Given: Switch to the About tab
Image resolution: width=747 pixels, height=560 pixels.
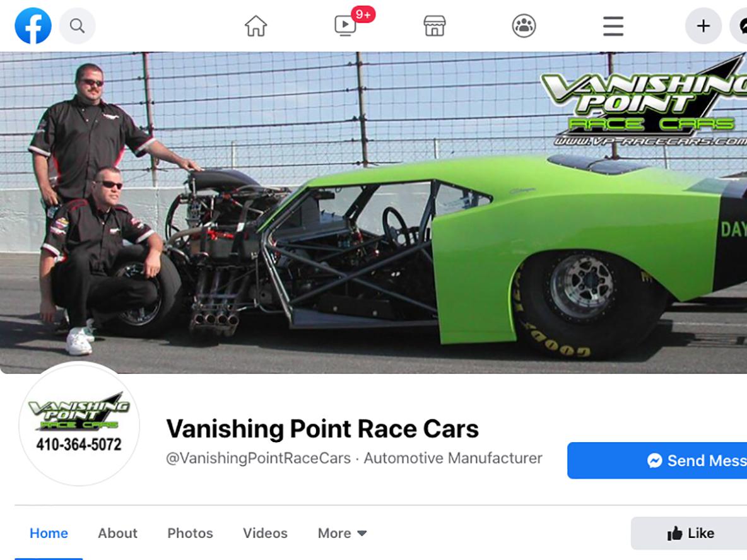Looking at the screenshot, I should coord(118,533).
